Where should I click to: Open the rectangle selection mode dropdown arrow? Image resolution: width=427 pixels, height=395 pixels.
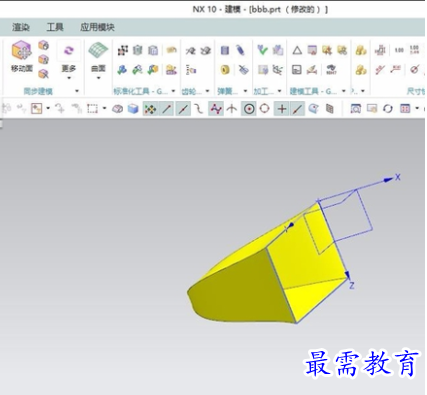(x=104, y=108)
